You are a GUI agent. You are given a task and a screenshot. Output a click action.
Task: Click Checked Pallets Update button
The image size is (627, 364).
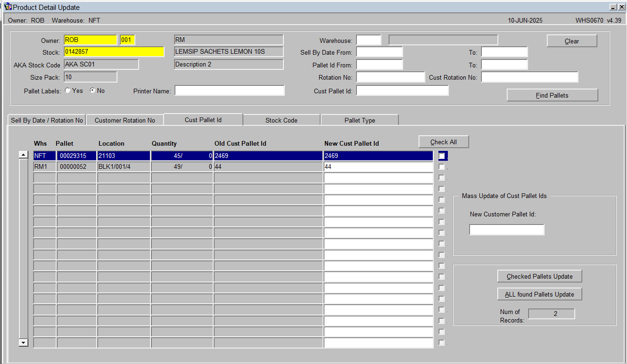[x=540, y=276]
